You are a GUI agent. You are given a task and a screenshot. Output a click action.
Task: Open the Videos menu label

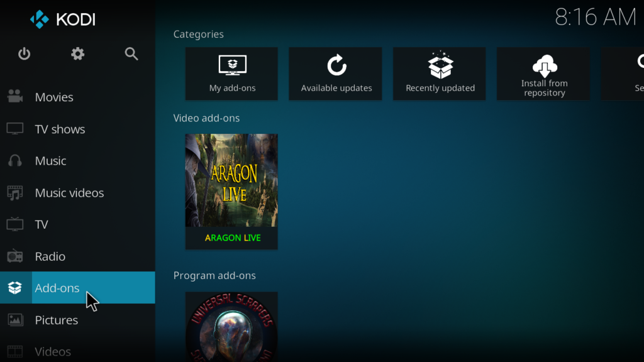pos(53,352)
